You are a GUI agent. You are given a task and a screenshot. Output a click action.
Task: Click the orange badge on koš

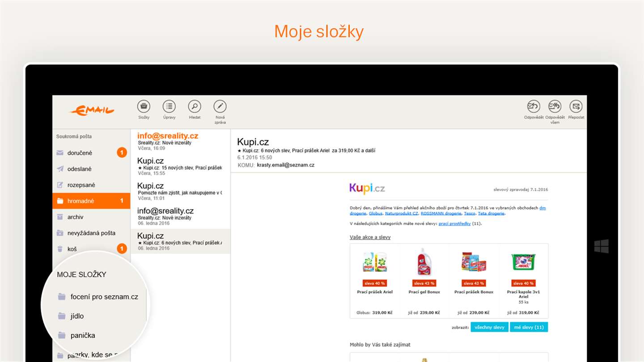pyautogui.click(x=122, y=248)
